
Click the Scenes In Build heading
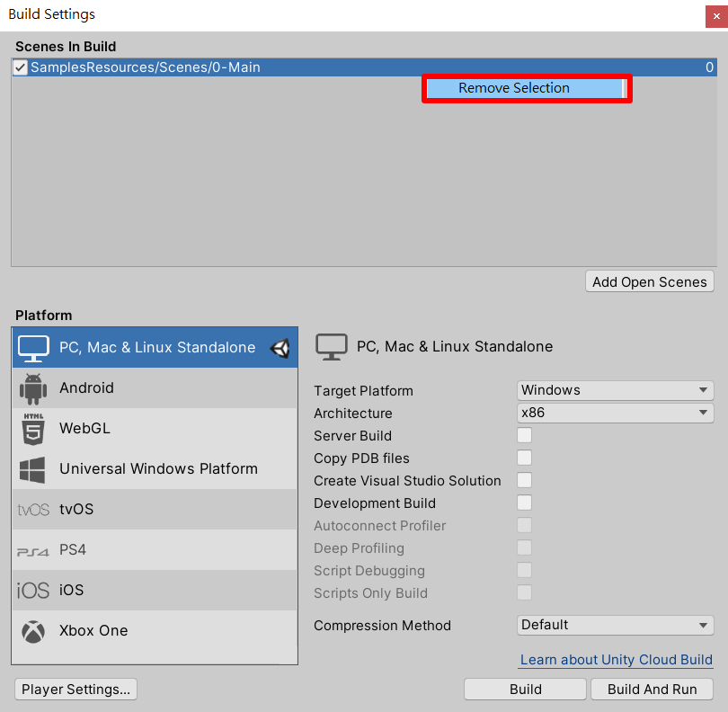point(66,47)
